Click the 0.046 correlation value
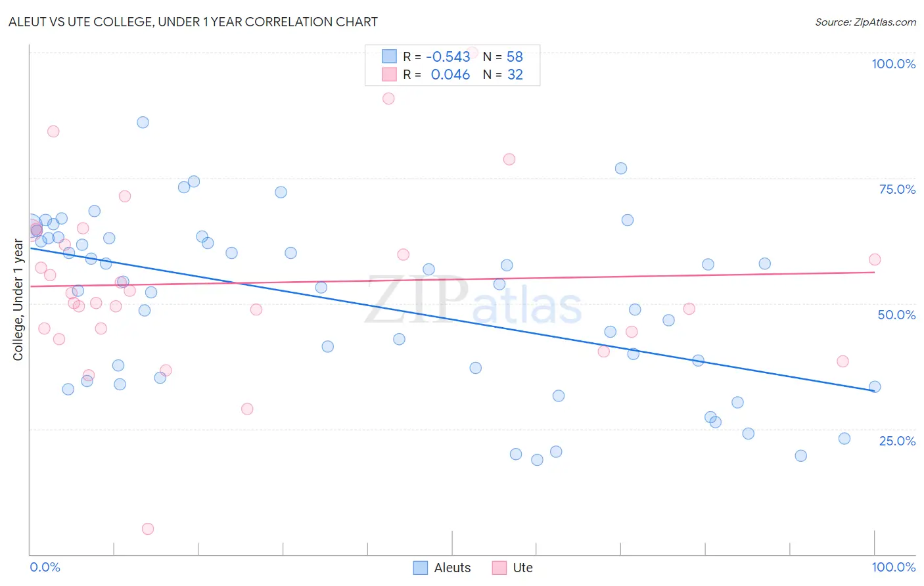Image resolution: width=924 pixels, height=586 pixels. point(450,74)
